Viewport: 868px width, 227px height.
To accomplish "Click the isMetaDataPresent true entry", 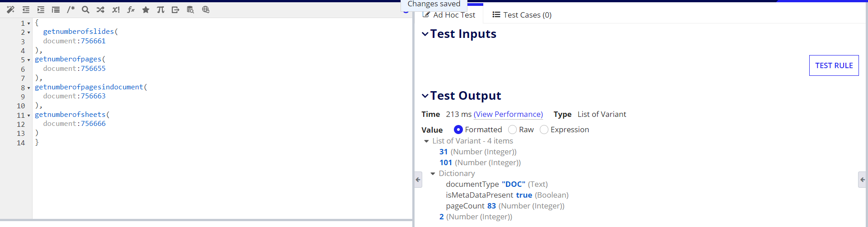I will [507, 195].
